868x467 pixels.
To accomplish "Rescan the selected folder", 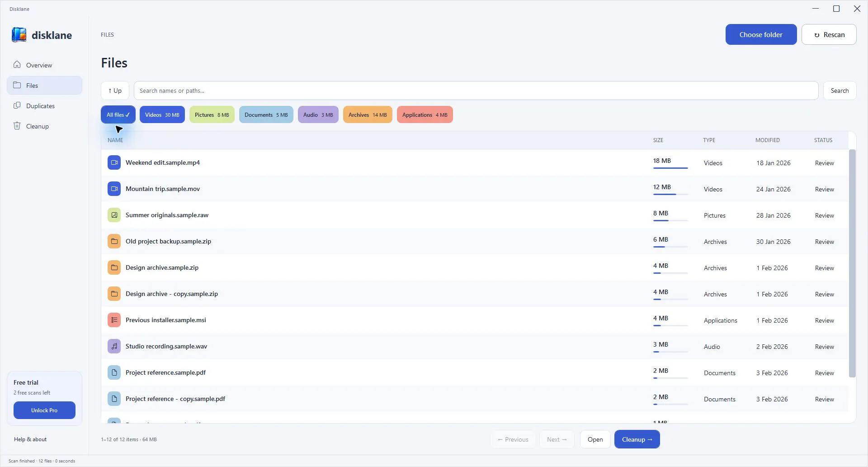I will pos(829,34).
